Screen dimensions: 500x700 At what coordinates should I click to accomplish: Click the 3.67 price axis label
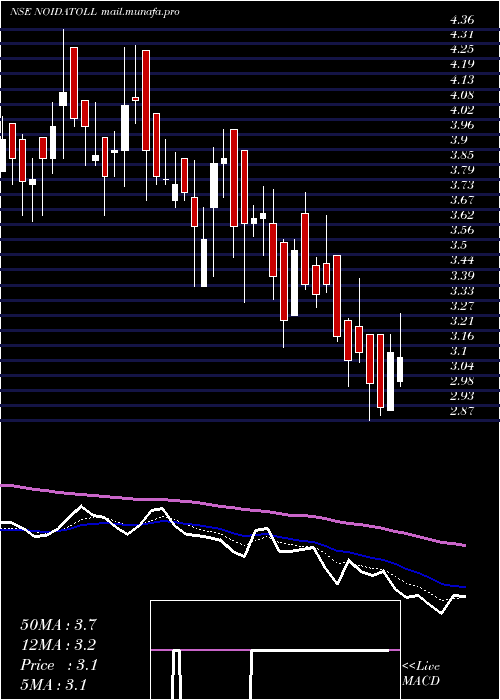[x=462, y=200]
